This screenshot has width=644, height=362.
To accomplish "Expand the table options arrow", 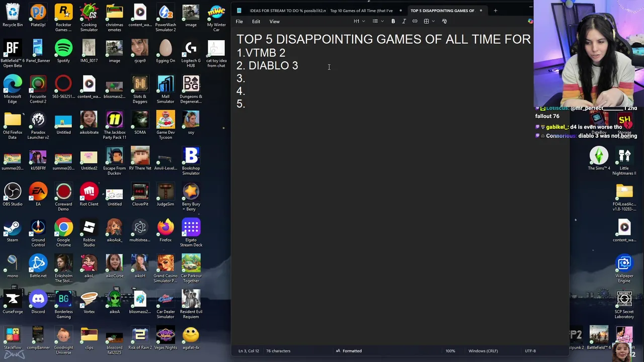I will [x=433, y=21].
